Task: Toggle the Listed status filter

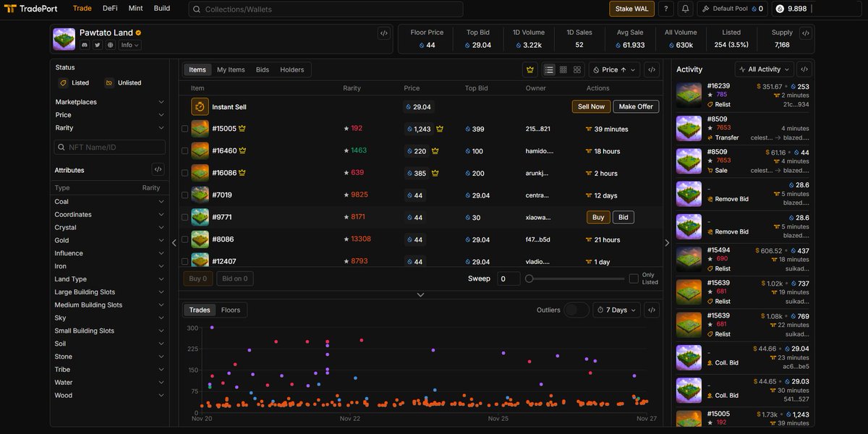Action: (74, 82)
